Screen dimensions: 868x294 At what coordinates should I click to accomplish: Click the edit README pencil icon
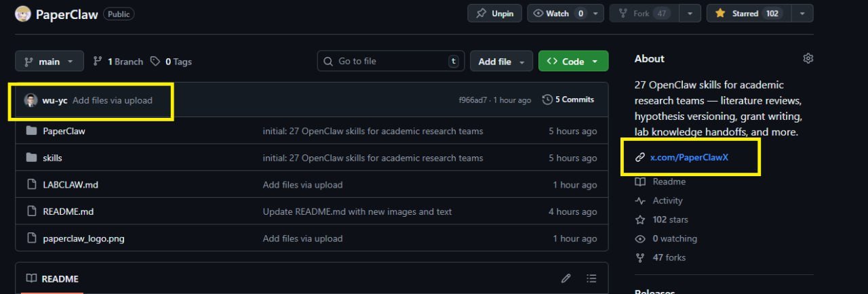tap(566, 278)
